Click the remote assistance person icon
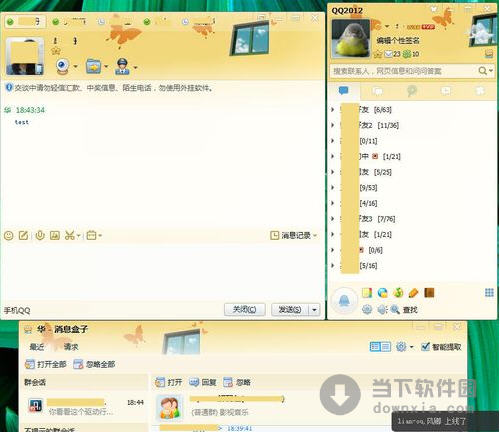The width and height of the screenshot is (500, 432). point(123,66)
